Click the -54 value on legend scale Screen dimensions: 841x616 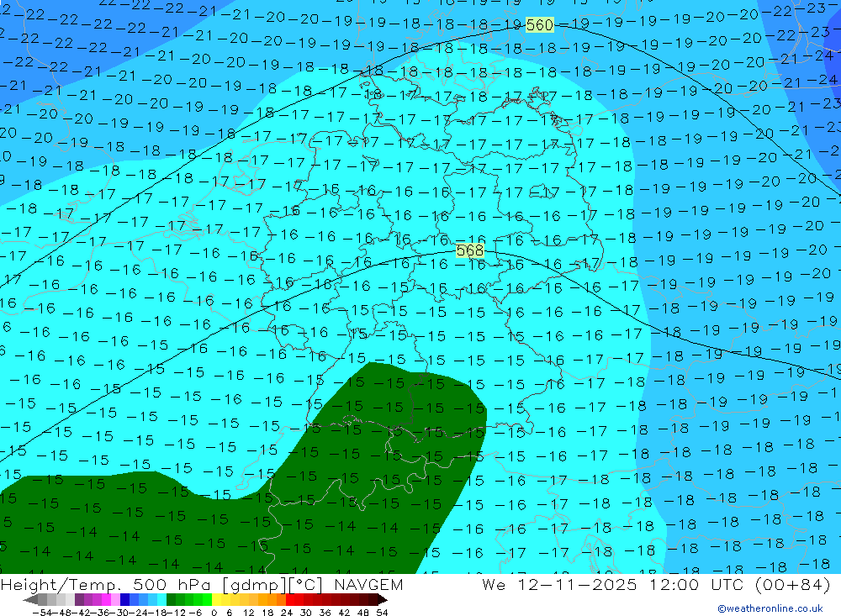(x=42, y=613)
